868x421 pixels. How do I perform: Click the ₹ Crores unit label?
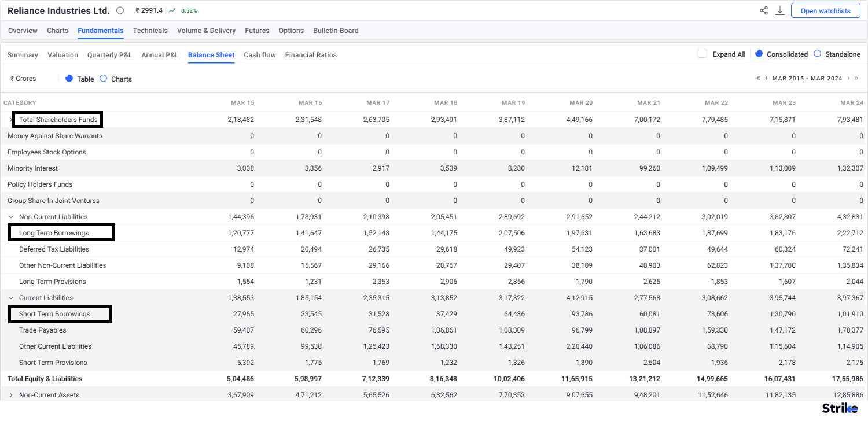click(23, 79)
